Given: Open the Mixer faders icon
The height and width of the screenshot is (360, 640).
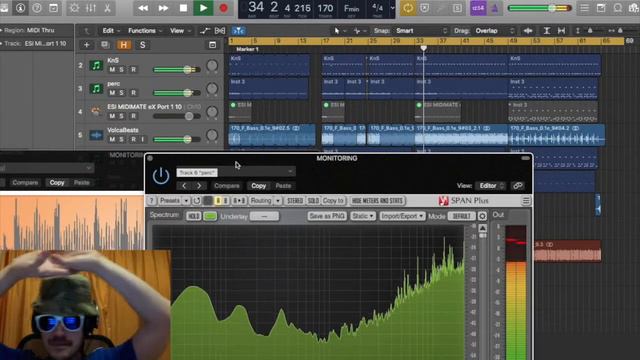Looking at the screenshot, I should pyautogui.click(x=91, y=8).
